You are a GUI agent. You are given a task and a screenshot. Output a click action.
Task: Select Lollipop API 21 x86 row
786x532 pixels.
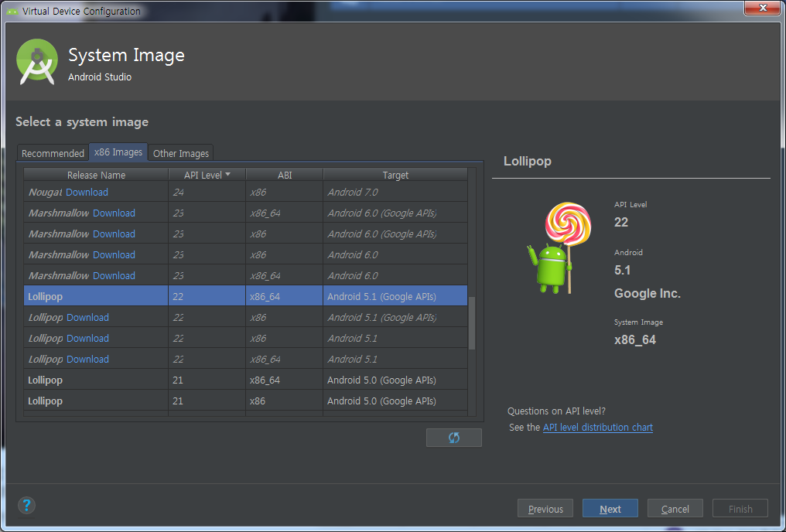246,401
